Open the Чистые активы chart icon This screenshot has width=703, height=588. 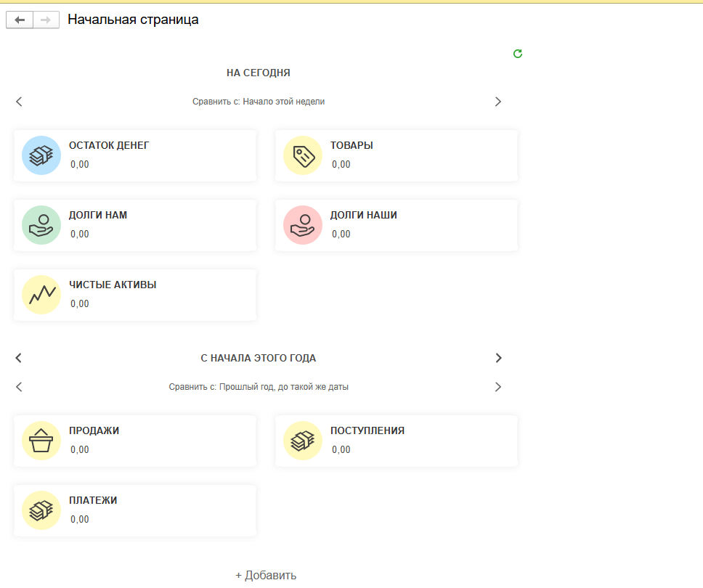pos(41,295)
